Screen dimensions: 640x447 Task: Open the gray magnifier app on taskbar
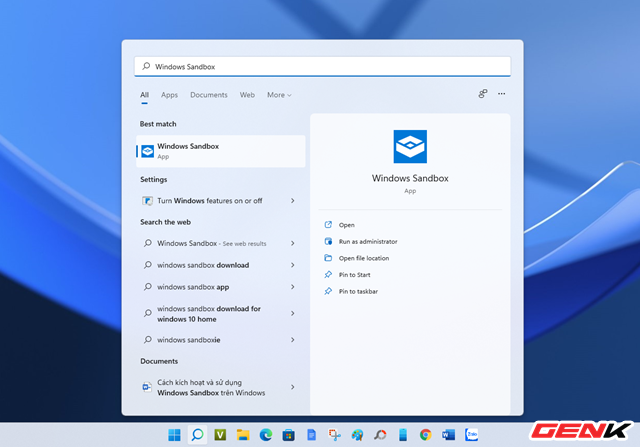[380, 435]
